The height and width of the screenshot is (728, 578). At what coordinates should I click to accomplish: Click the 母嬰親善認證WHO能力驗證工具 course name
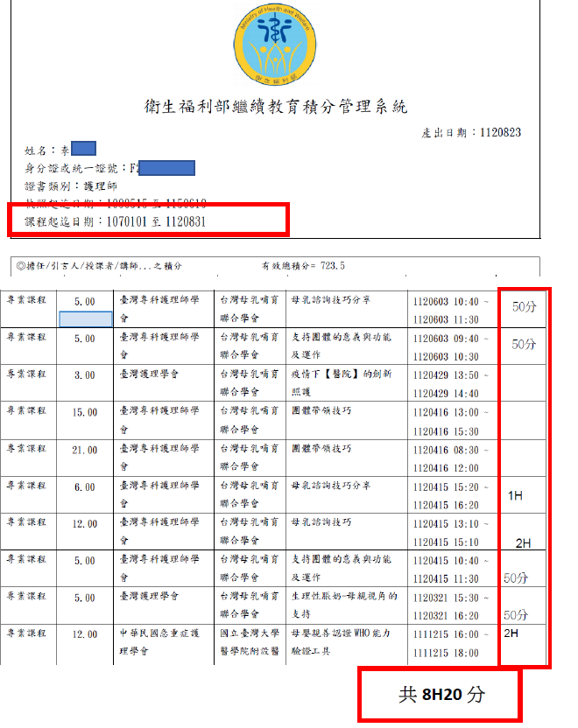pos(342,641)
